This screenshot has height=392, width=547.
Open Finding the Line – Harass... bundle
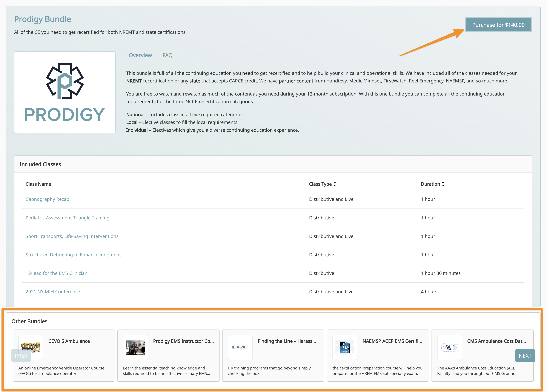pos(287,341)
